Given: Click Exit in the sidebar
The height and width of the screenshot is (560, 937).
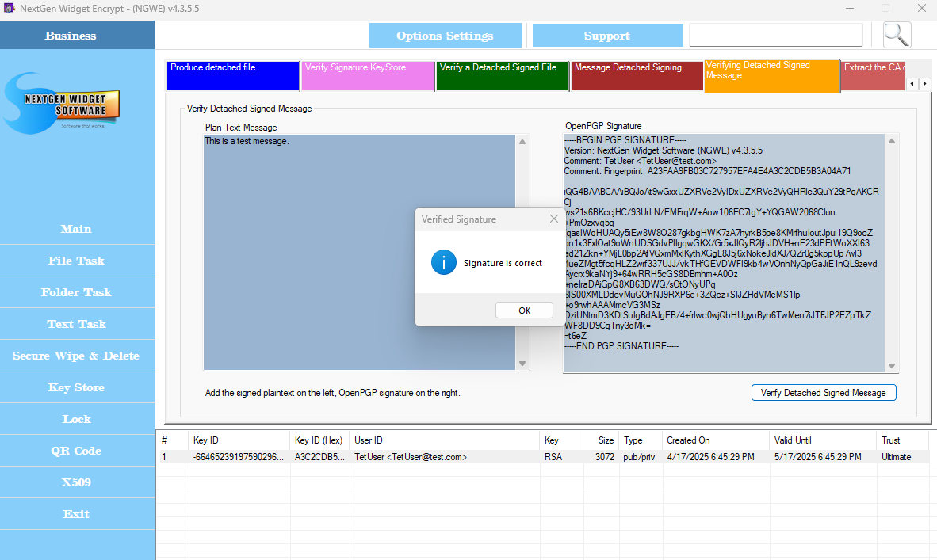Looking at the screenshot, I should click(x=77, y=514).
